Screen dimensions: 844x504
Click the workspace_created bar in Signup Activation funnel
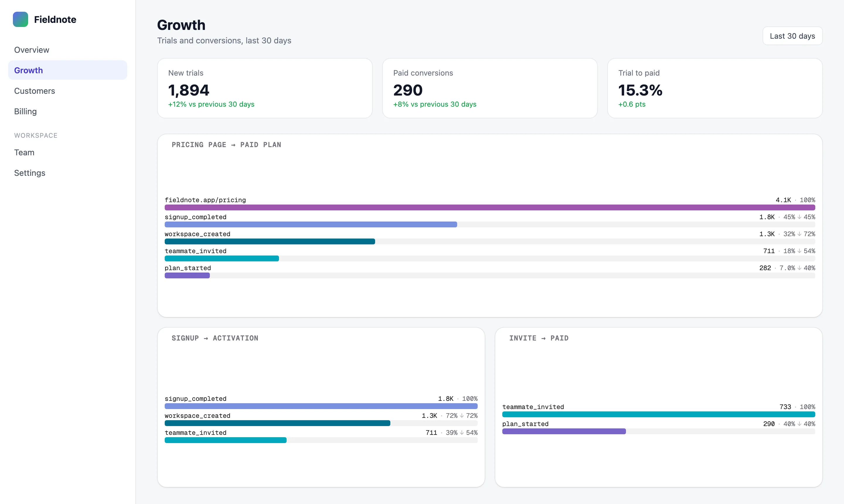(278, 423)
